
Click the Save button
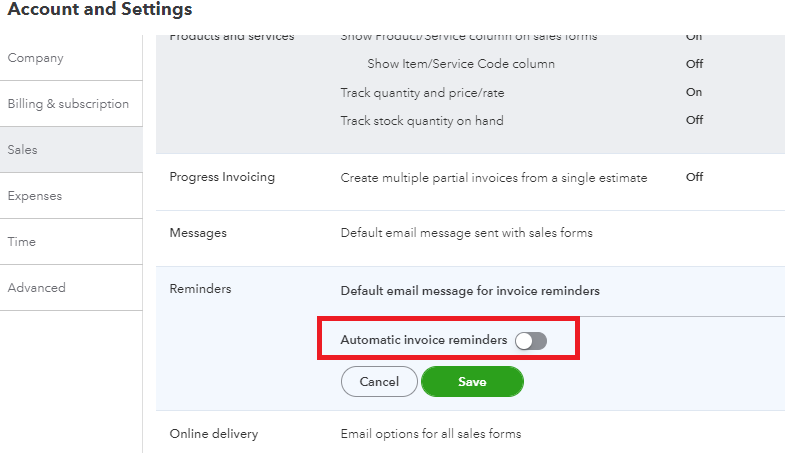(x=472, y=382)
